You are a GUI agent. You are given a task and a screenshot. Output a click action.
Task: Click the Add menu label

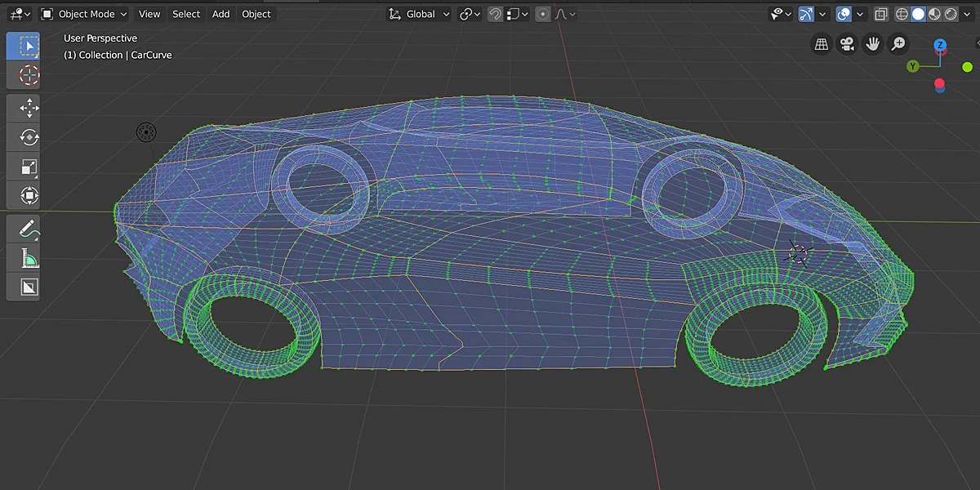220,14
